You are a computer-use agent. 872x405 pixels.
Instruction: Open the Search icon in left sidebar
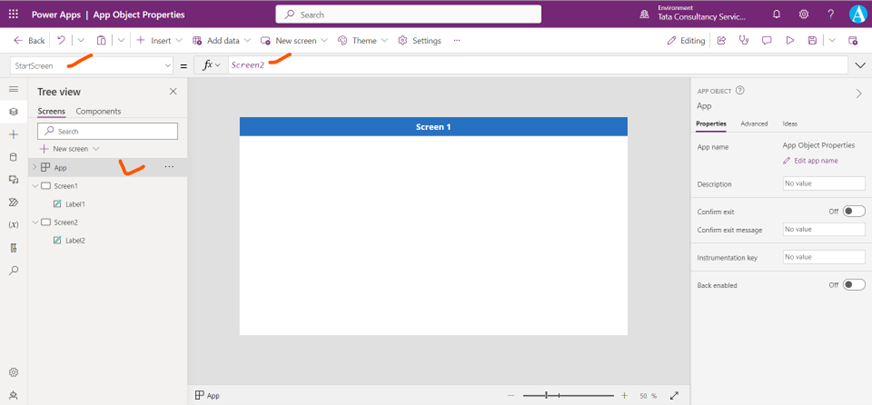[x=13, y=270]
